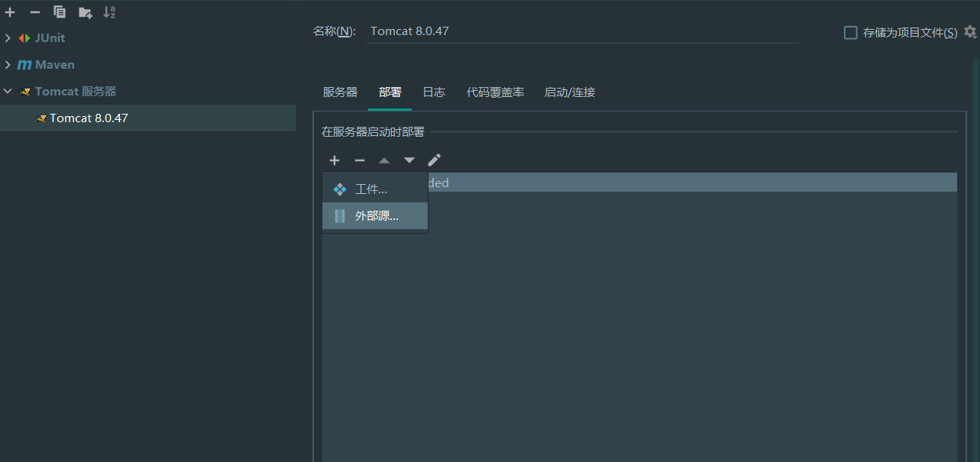The height and width of the screenshot is (462, 980).
Task: Move the deployment entry down
Action: (409, 160)
